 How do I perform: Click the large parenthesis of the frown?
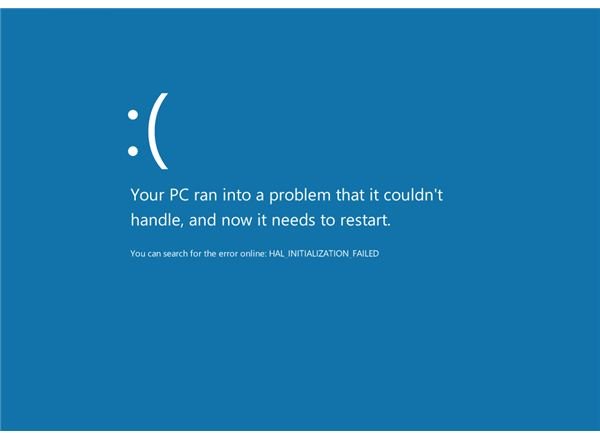pyautogui.click(x=158, y=131)
